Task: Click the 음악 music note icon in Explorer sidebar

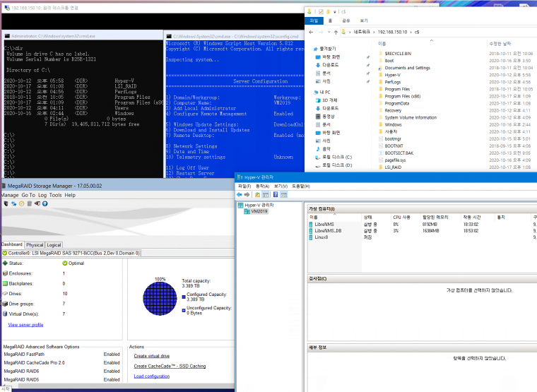Action: 317,149
